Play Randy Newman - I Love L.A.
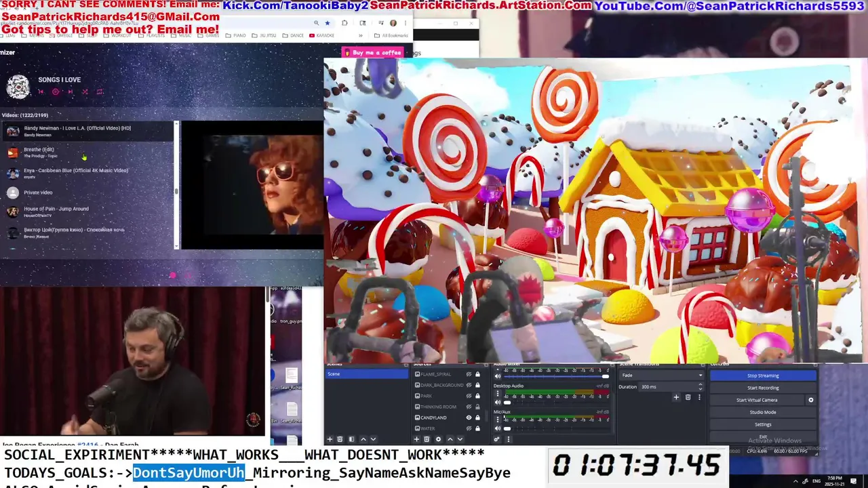This screenshot has height=488, width=868. [x=87, y=131]
